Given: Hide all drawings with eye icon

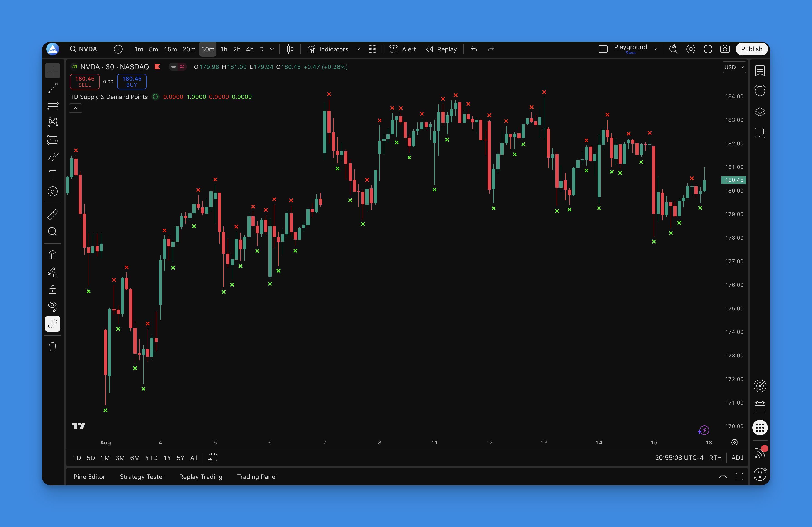Looking at the screenshot, I should [53, 306].
